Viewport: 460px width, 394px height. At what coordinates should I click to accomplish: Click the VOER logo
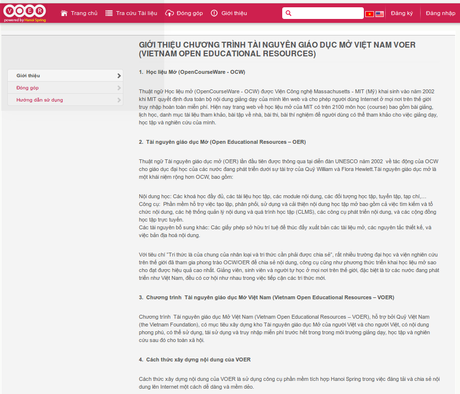coord(25,13)
